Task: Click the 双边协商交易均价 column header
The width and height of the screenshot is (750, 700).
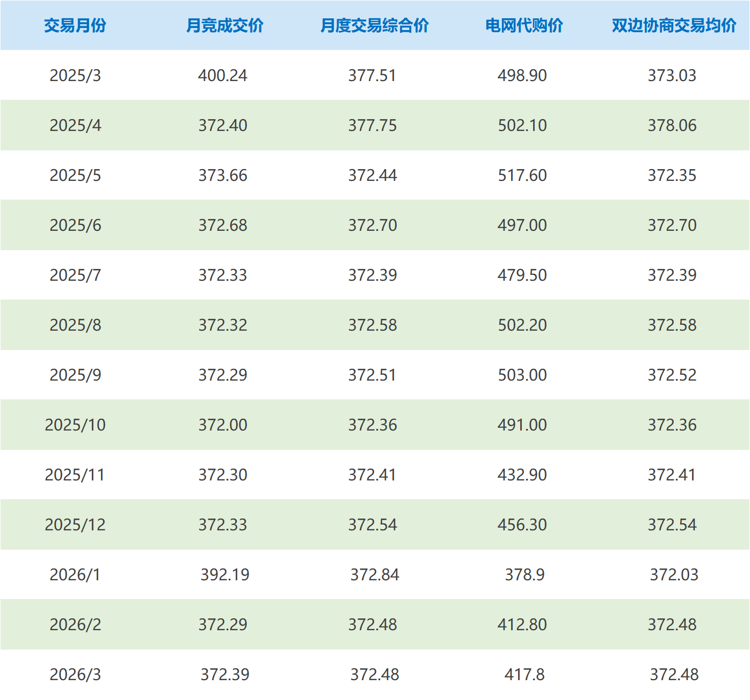Action: [674, 25]
